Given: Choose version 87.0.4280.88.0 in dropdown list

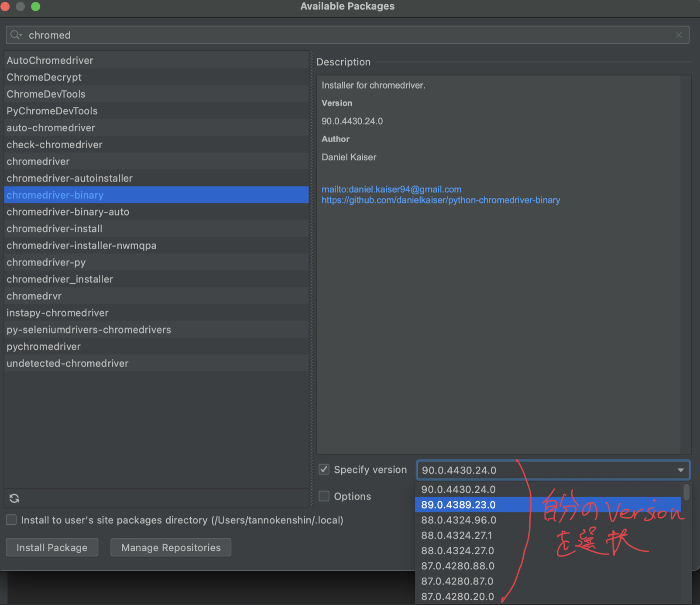Looking at the screenshot, I should coord(548,566).
